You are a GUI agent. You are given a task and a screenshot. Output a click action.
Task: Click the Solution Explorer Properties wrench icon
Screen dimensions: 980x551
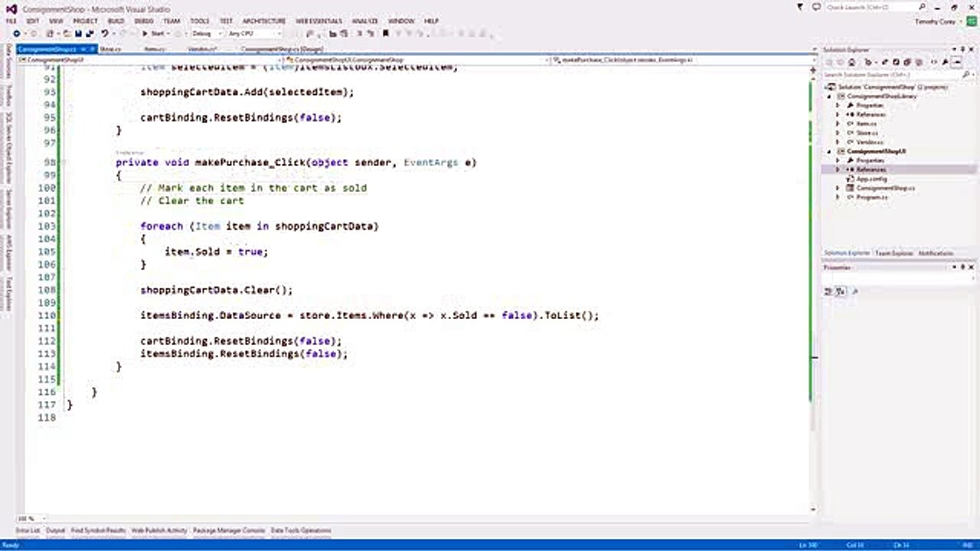tap(945, 62)
